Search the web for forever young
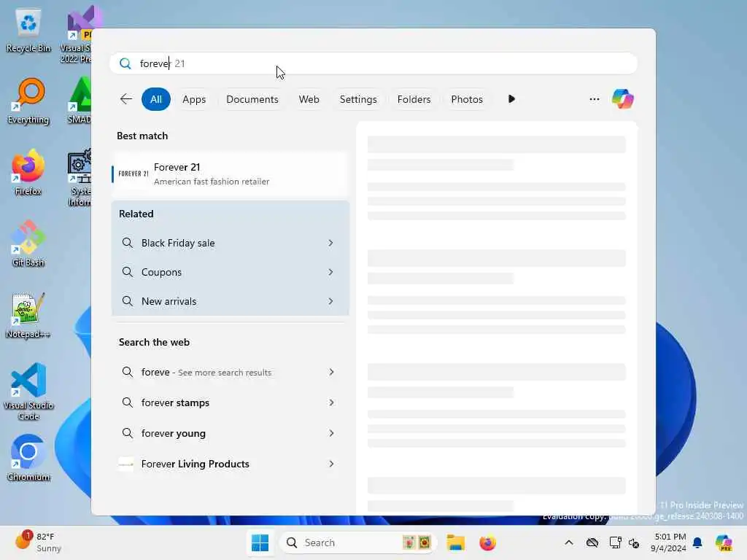The height and width of the screenshot is (560, 747). click(x=231, y=433)
